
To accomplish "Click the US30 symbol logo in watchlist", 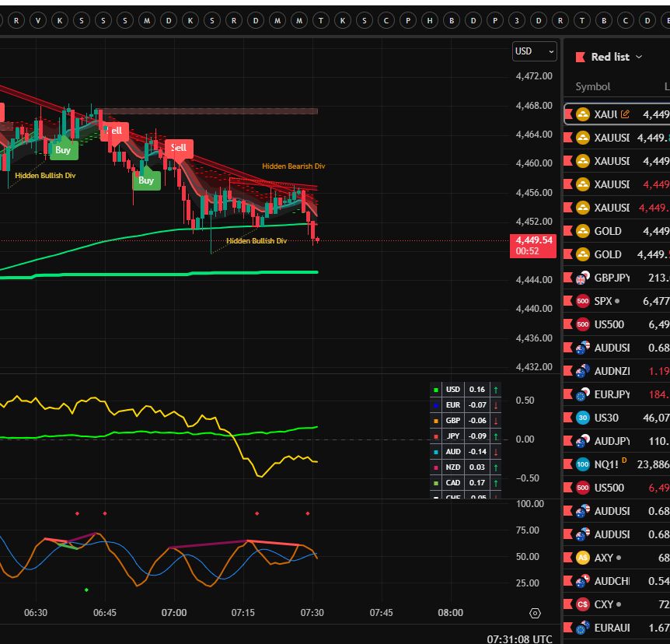I will 583,418.
